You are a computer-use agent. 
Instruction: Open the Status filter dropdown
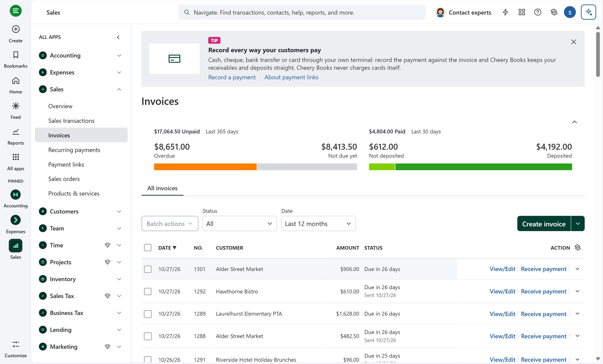(x=239, y=223)
